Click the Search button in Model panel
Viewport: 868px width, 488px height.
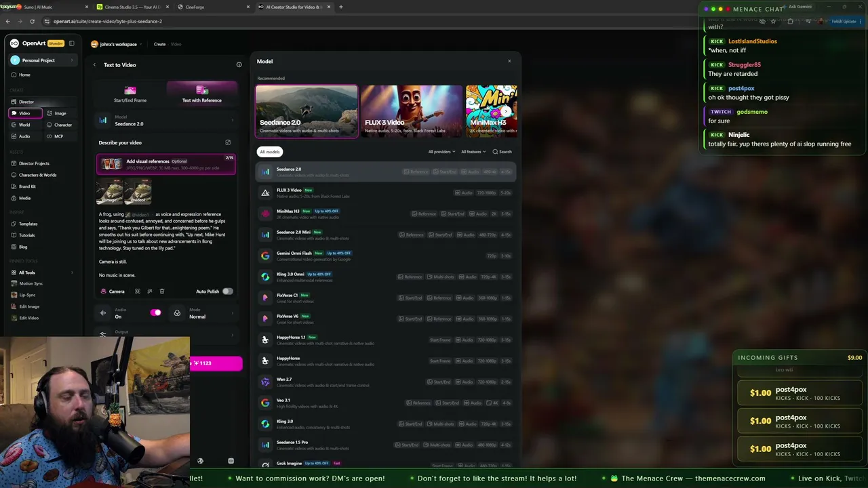pos(502,152)
